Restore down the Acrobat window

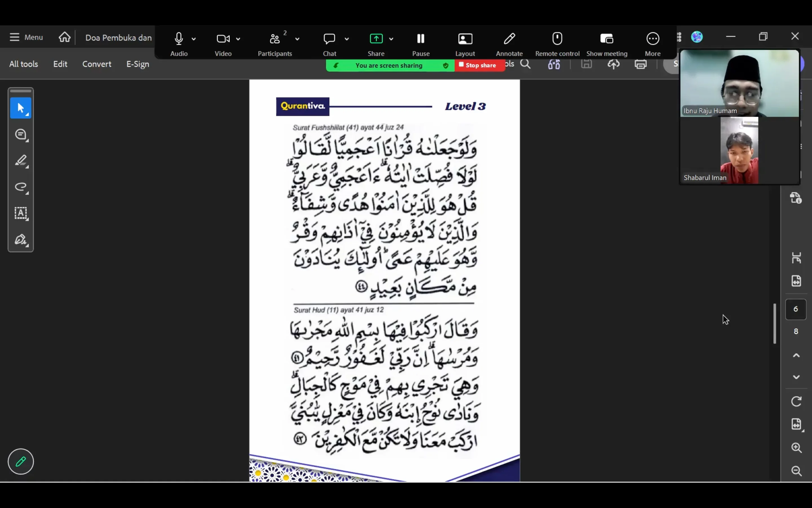pyautogui.click(x=763, y=36)
